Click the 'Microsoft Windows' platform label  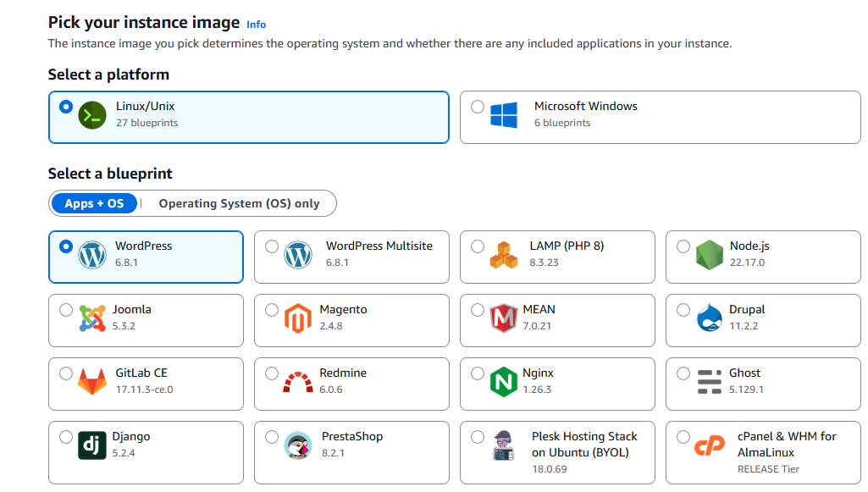[586, 106]
